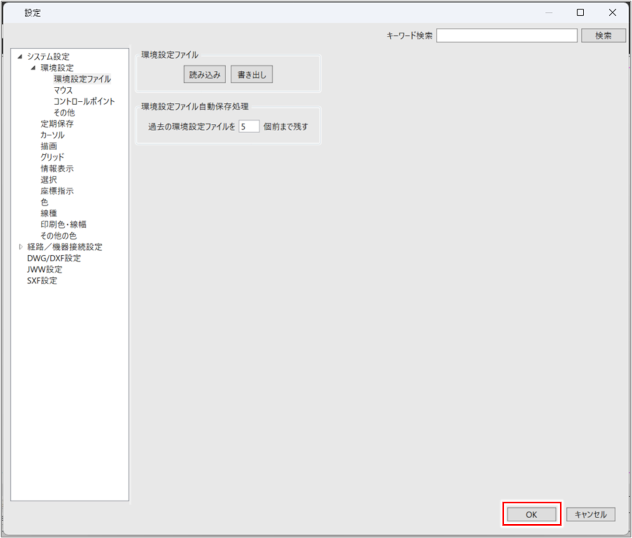This screenshot has height=538, width=632.
Task: Focus the キーワード検索 text field
Action: 507,35
